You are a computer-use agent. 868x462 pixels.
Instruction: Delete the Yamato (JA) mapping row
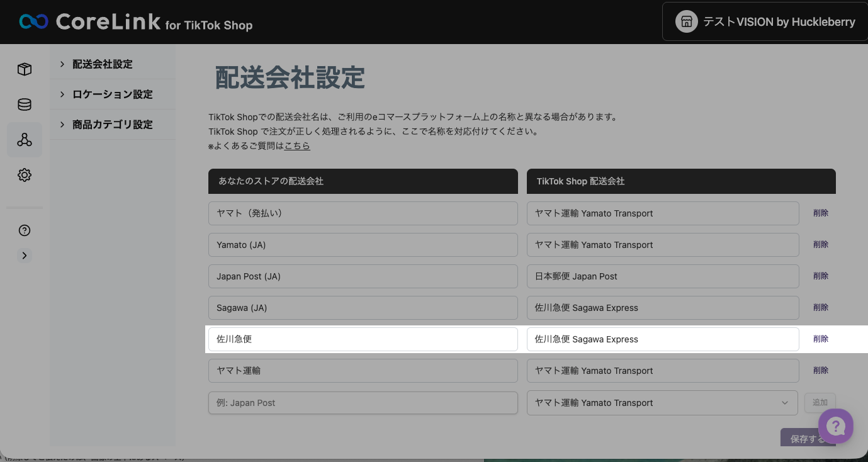821,244
